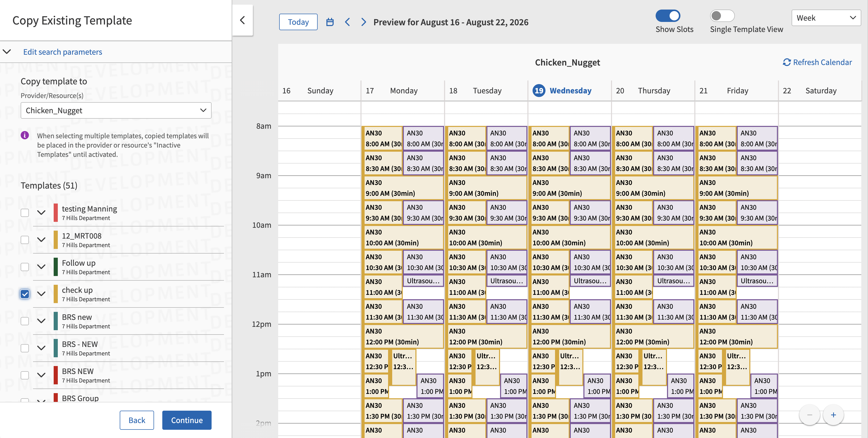
Task: Turn off the Show Slots switch
Action: [x=668, y=16]
